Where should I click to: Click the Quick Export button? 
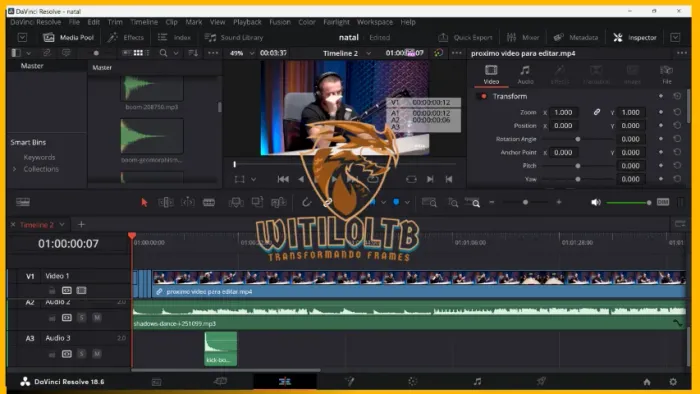465,37
